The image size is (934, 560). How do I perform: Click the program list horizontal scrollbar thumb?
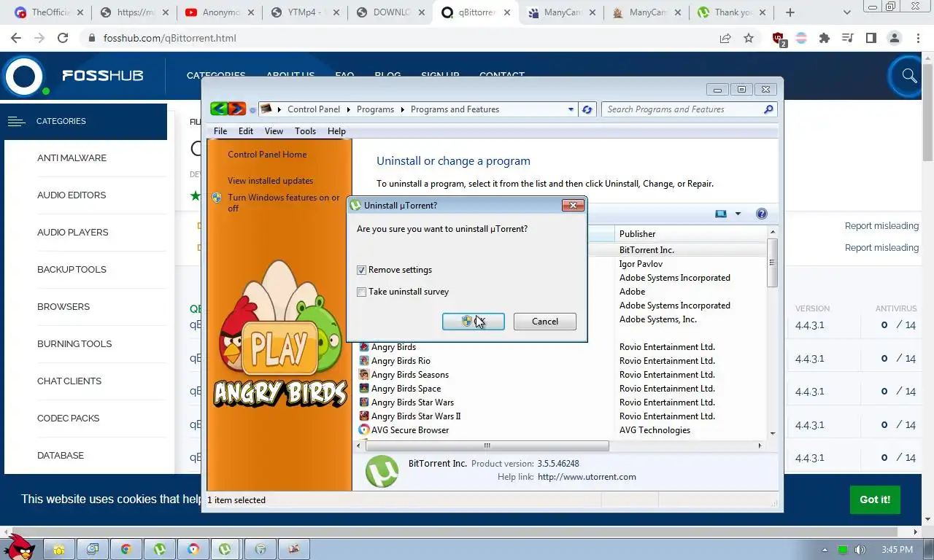[486, 446]
